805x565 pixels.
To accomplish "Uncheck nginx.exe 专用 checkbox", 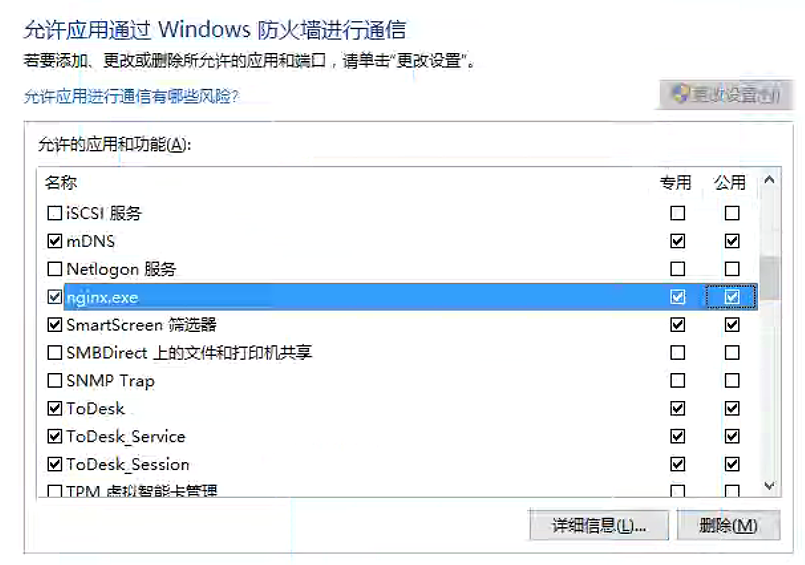I will click(x=678, y=297).
